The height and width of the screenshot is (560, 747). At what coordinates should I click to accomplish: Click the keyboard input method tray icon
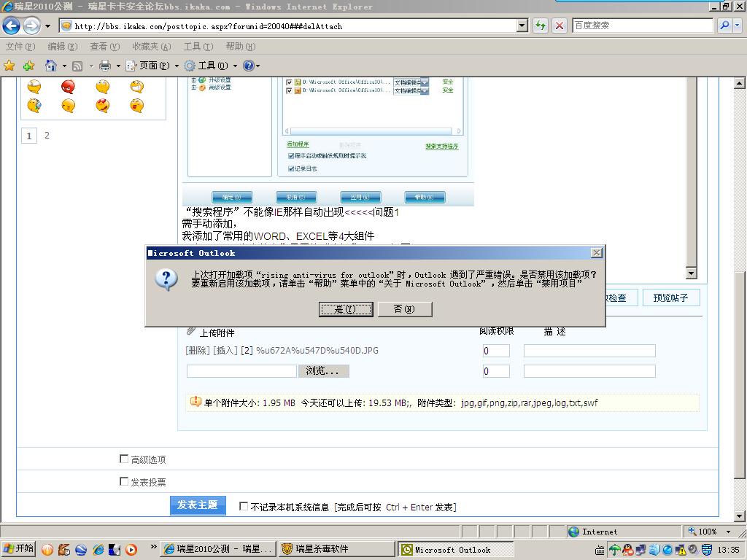[600, 551]
